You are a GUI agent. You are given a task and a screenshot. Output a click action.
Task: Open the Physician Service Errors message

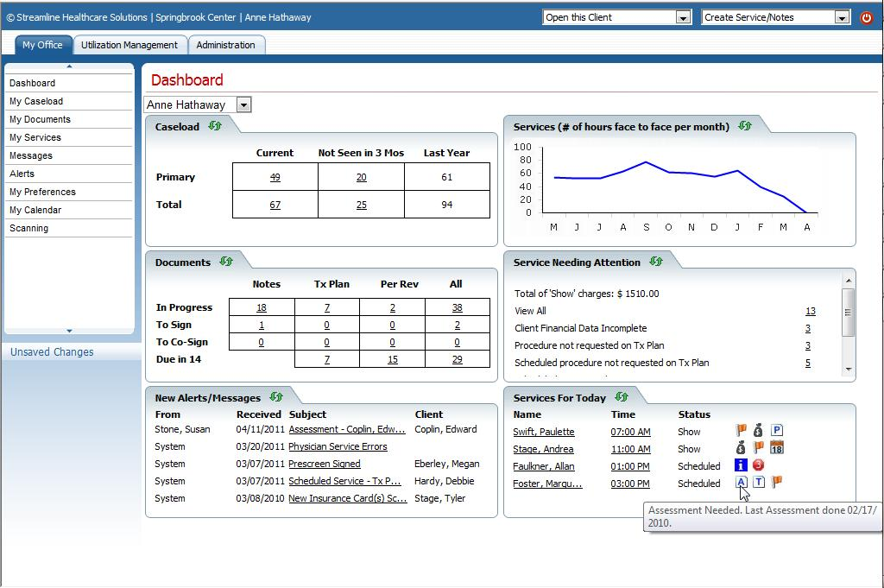[x=338, y=446]
